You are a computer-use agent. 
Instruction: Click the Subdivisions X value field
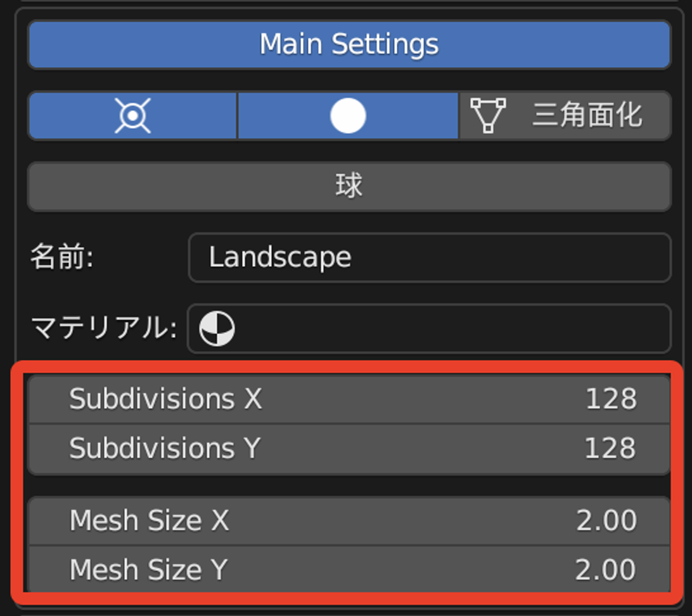[x=349, y=399]
